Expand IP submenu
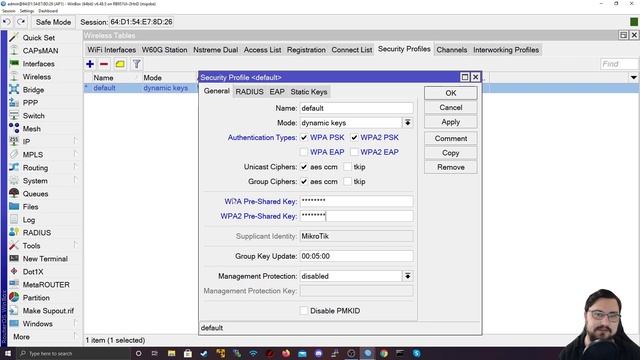The width and height of the screenshot is (640, 360). [x=76, y=141]
